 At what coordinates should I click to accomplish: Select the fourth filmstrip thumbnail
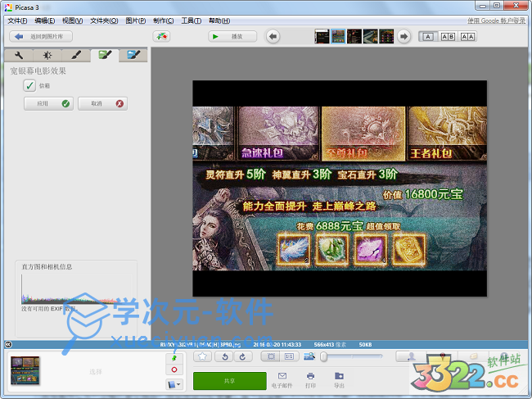[x=370, y=36]
